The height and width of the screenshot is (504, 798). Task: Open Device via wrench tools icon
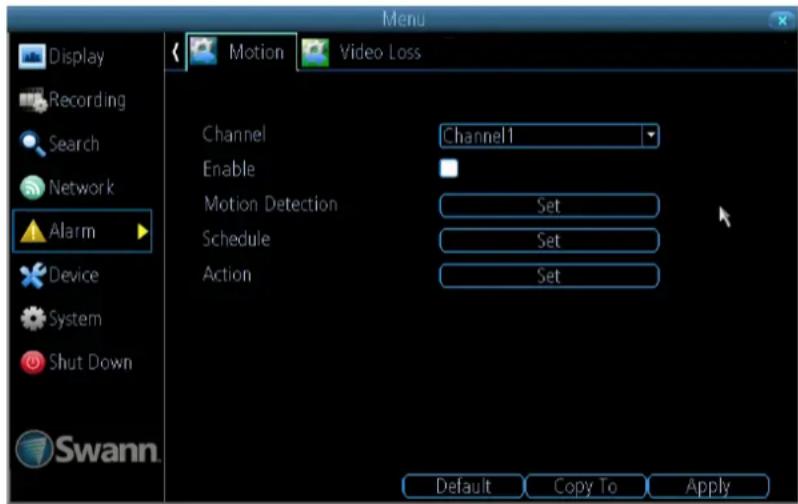(x=33, y=275)
